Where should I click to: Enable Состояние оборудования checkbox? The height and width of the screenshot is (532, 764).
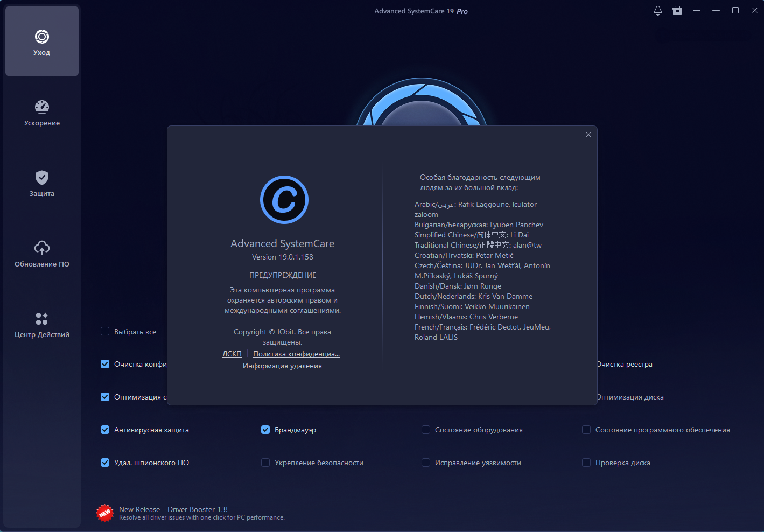coord(426,430)
